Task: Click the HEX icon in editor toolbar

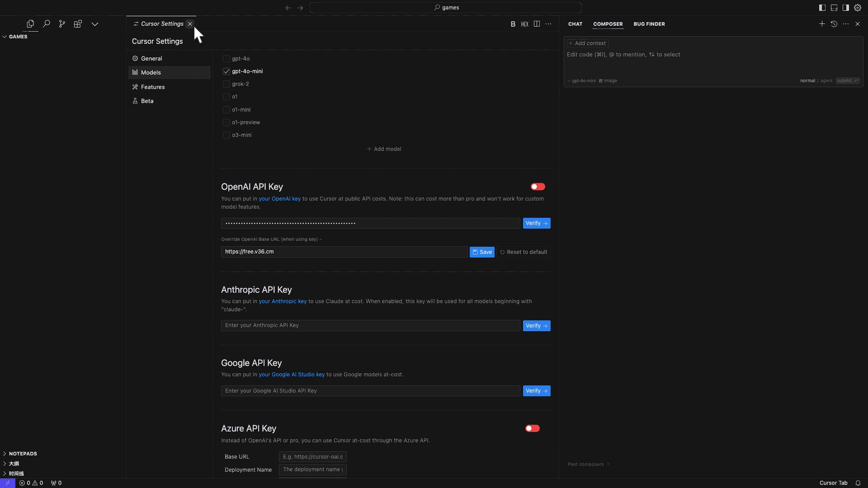Action: point(524,24)
